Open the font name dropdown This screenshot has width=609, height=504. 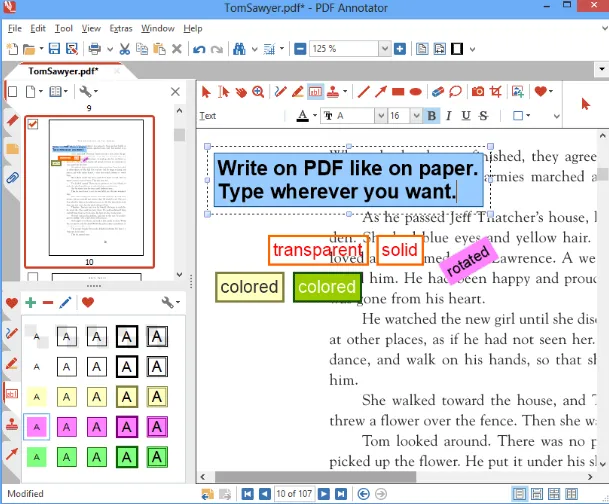[381, 116]
